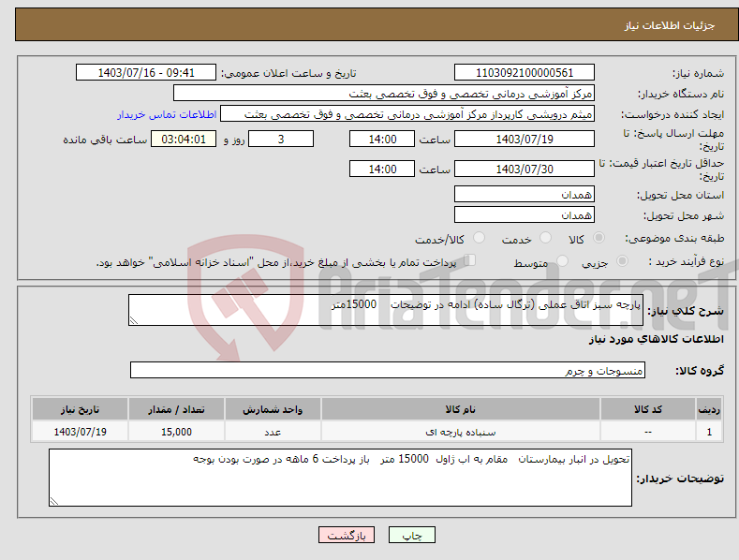Click the price validity time 14:00 field
Image resolution: width=739 pixels, height=560 pixels.
(x=382, y=169)
